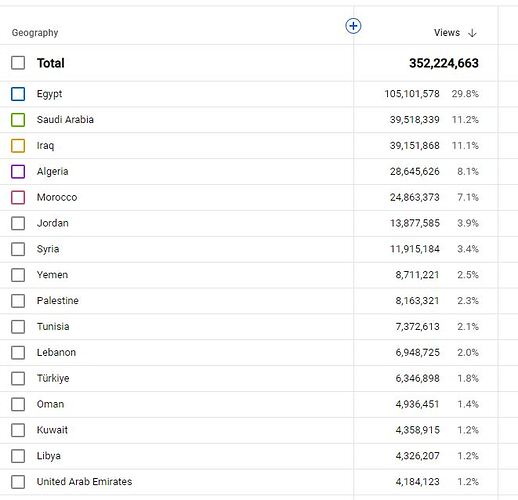The image size is (518, 500).
Task: Sort by the Views down arrow
Action: [472, 33]
